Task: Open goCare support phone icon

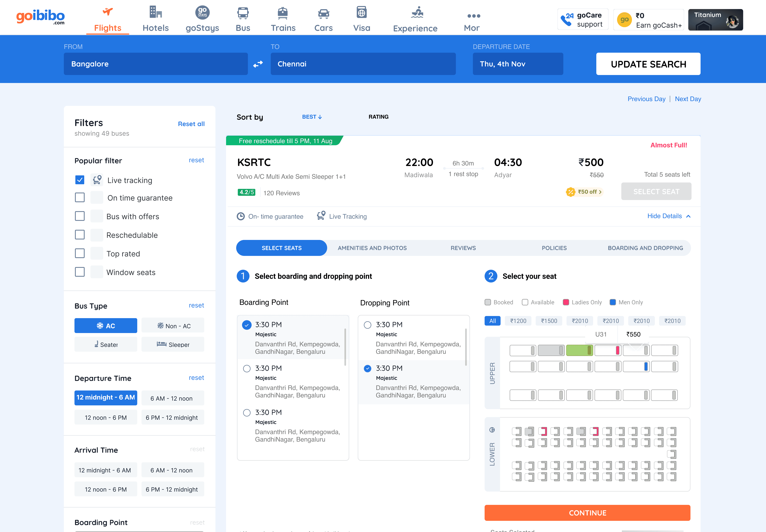Action: 567,19
